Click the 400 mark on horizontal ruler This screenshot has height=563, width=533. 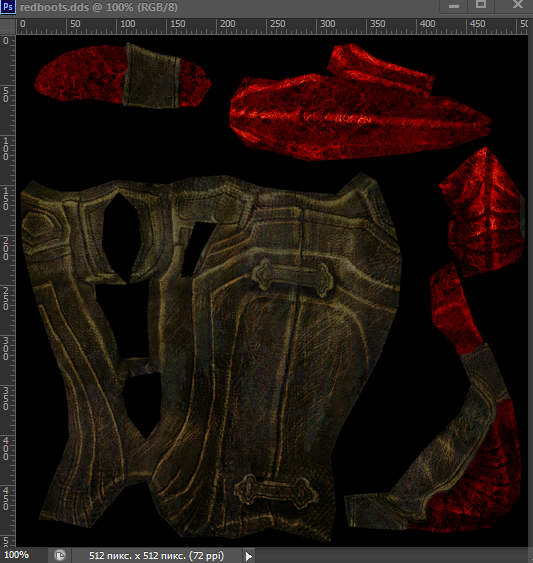point(427,24)
